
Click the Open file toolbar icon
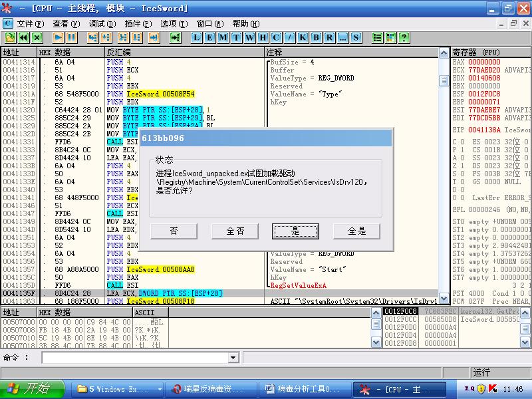(10, 38)
